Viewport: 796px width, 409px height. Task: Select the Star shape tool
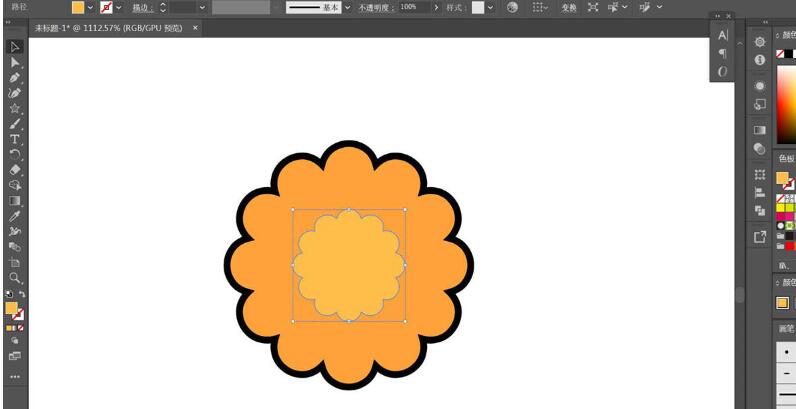15,108
